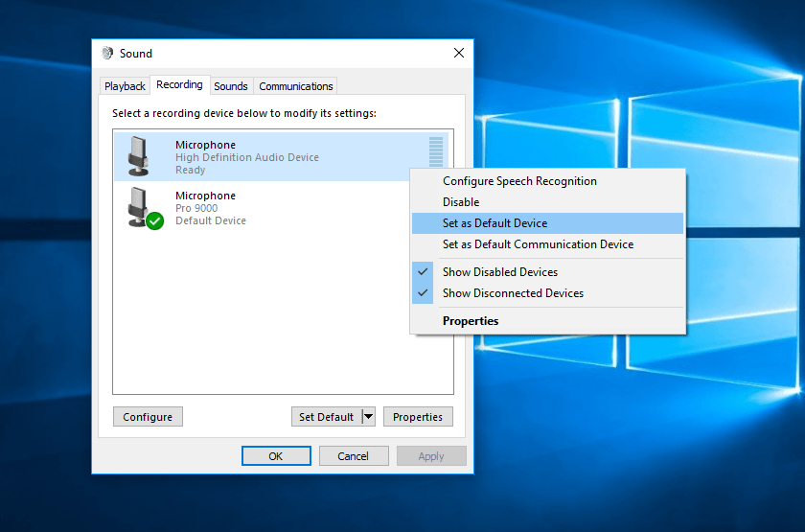
Task: Close the Sound dialog window
Action: coord(459,54)
